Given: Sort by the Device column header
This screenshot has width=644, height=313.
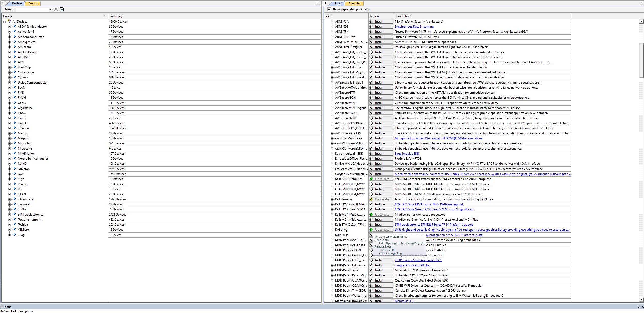Looking at the screenshot, I should tap(55, 16).
